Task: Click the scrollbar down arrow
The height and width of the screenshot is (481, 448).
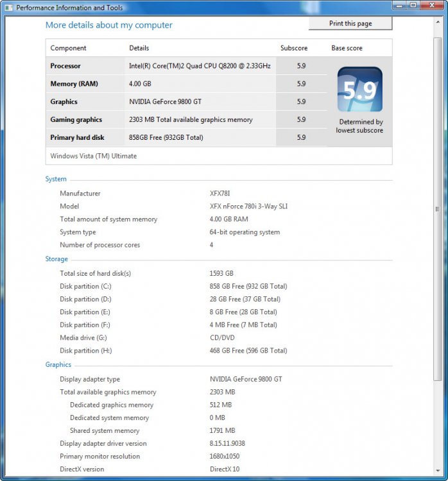Action: click(438, 470)
